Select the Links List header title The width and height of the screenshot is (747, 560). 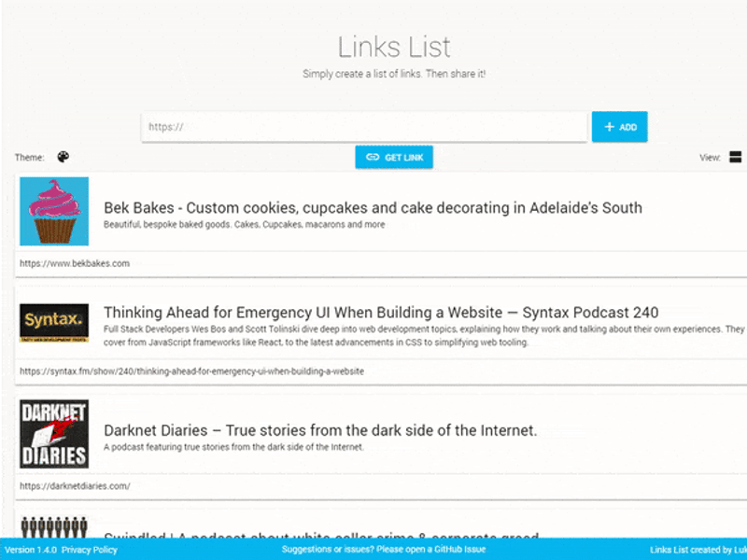[x=393, y=46]
